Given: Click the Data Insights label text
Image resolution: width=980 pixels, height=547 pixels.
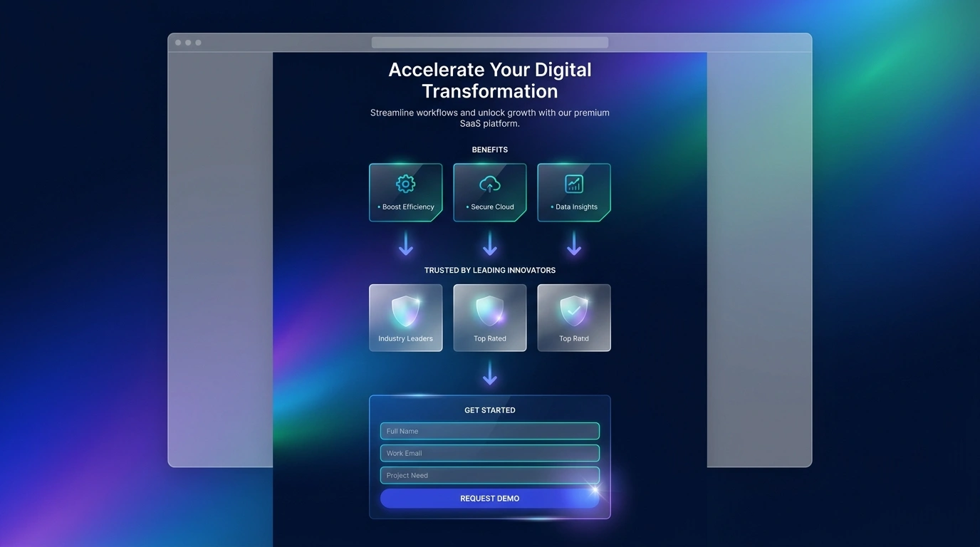Looking at the screenshot, I should pos(576,207).
